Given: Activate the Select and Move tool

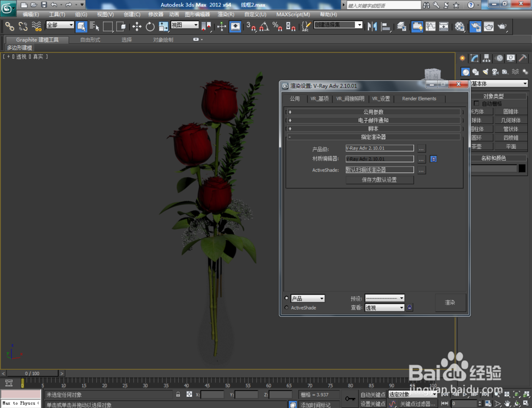Looking at the screenshot, I should [x=137, y=26].
